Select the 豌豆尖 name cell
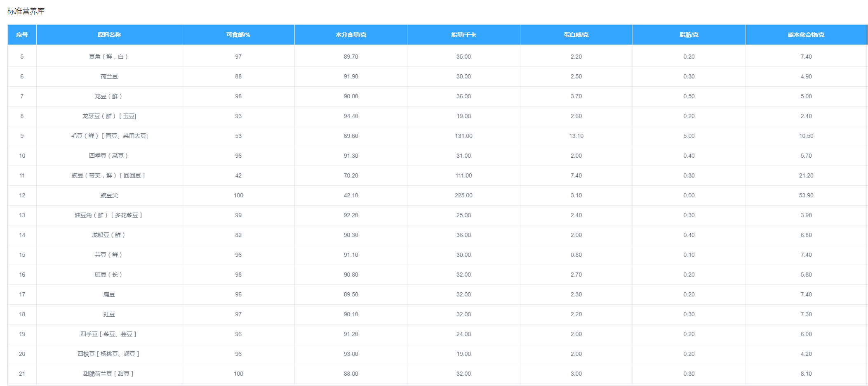 click(109, 195)
